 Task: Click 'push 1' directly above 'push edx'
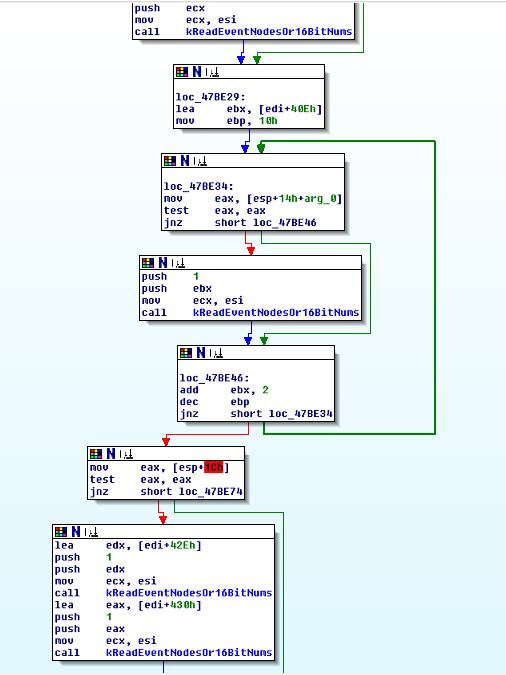pyautogui.click(x=83, y=557)
